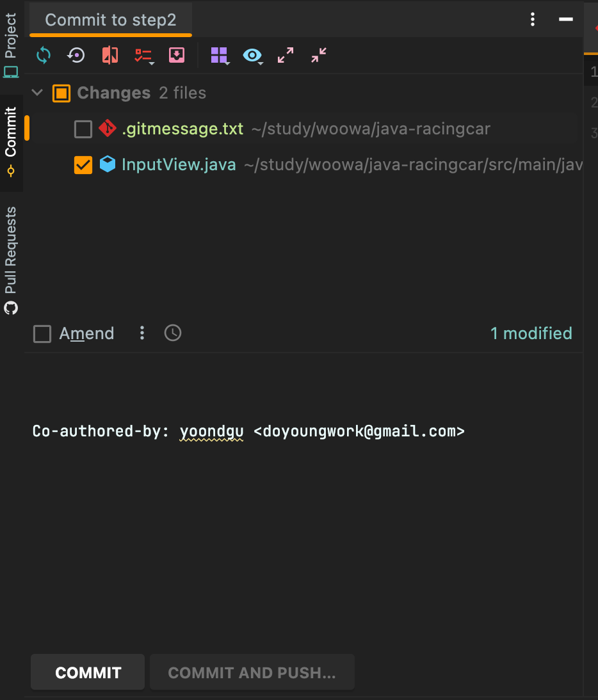598x700 pixels.
Task: Select the Commit to step2 tab
Action: pyautogui.click(x=110, y=20)
